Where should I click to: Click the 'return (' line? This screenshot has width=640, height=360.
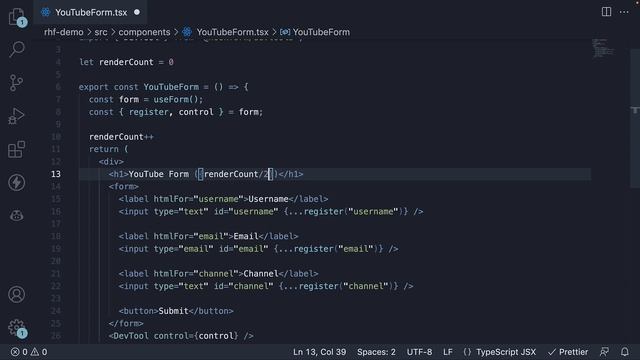[x=109, y=149]
